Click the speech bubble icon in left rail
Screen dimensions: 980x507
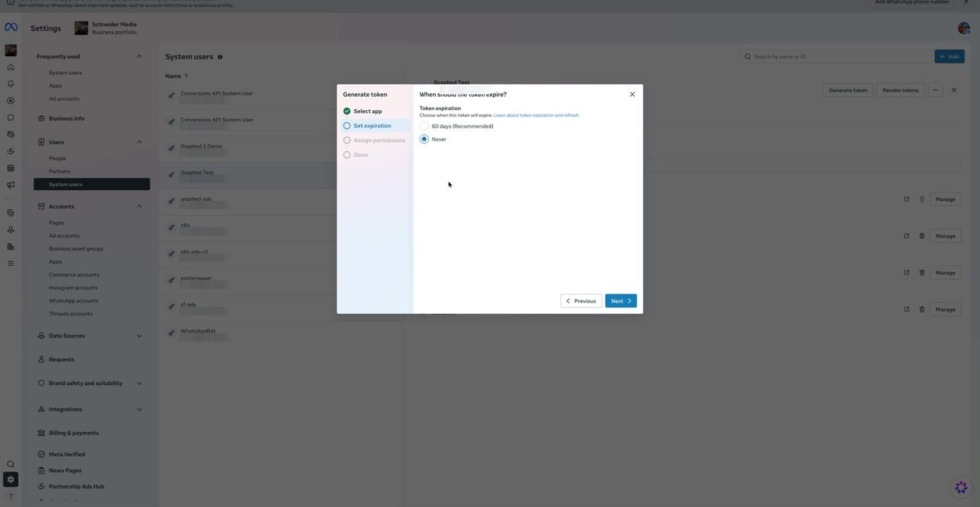point(10,118)
